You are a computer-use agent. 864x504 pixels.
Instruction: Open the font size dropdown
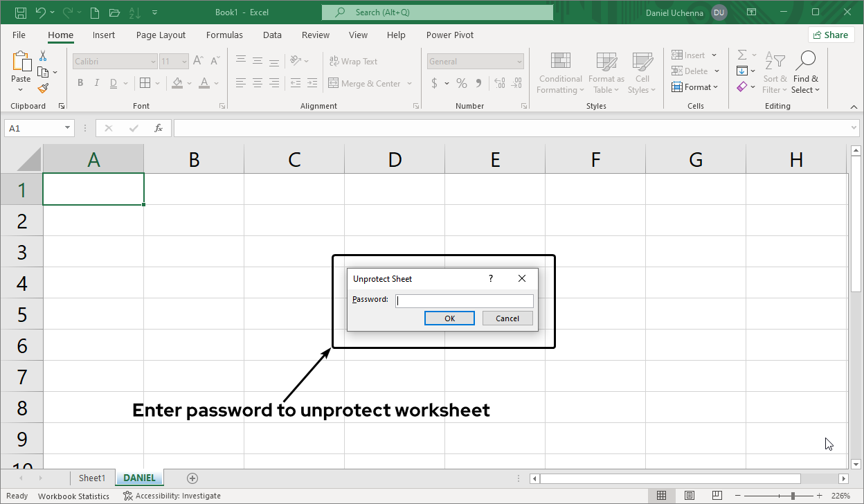coord(185,61)
